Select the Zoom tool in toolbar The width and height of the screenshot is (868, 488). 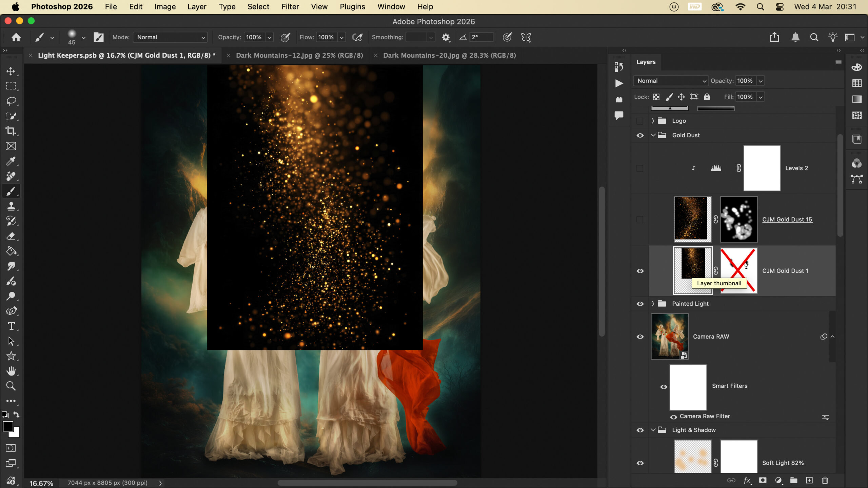point(11,386)
